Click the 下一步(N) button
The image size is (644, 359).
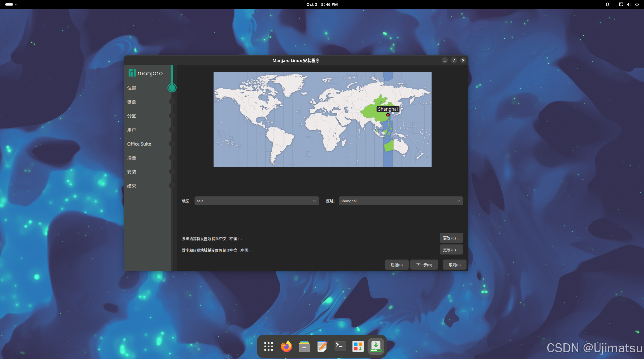click(424, 265)
